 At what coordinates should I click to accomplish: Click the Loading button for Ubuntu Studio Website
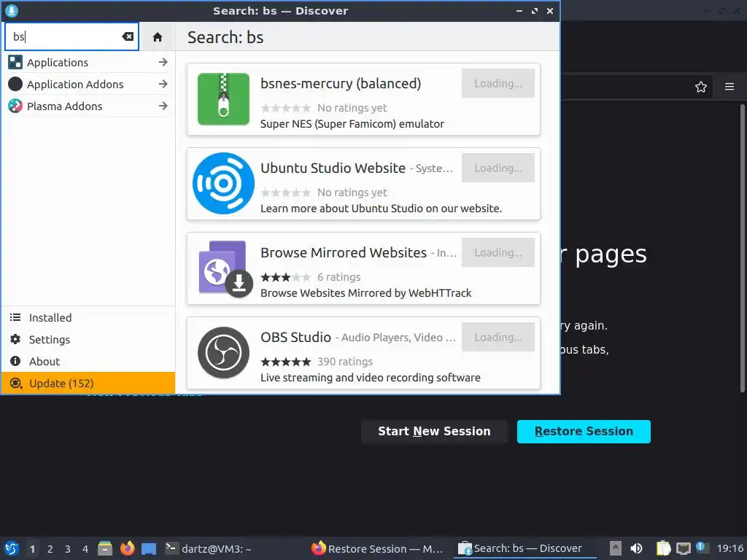[498, 168]
